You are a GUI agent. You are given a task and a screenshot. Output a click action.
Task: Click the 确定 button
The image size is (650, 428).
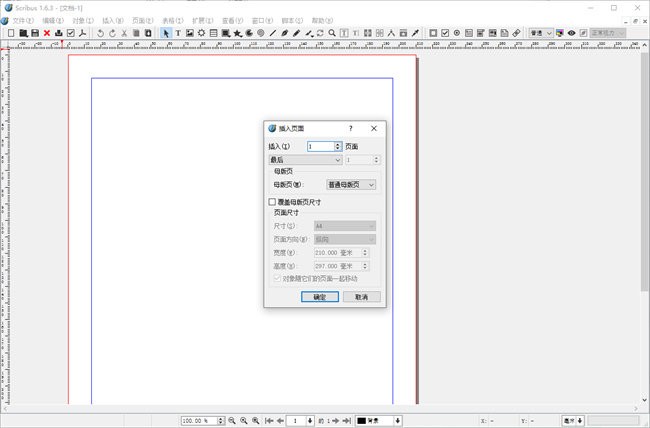click(319, 297)
